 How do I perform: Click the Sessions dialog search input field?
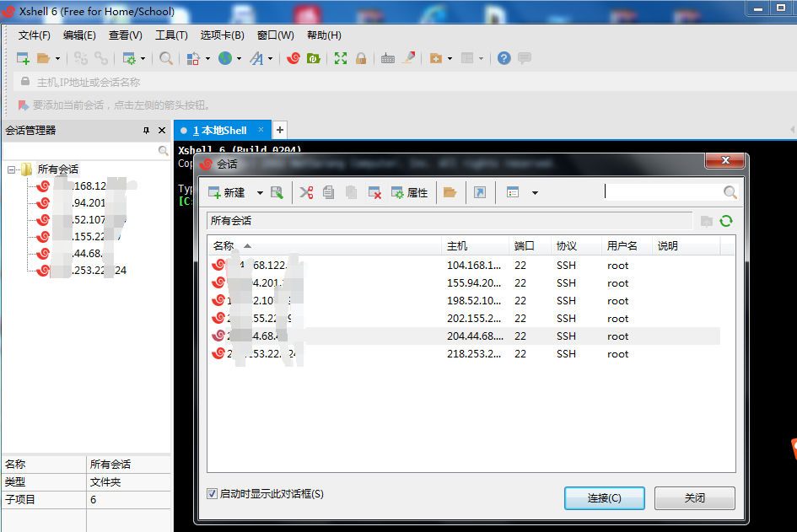[663, 192]
